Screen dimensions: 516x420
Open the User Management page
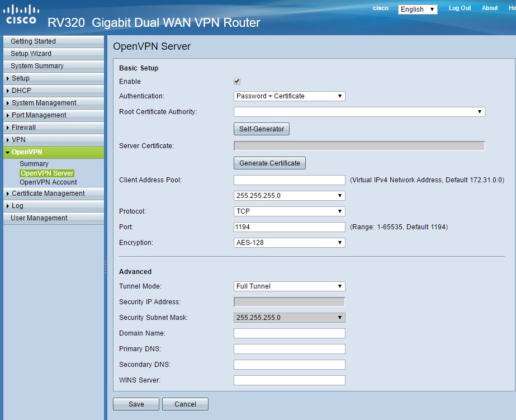pyautogui.click(x=54, y=218)
